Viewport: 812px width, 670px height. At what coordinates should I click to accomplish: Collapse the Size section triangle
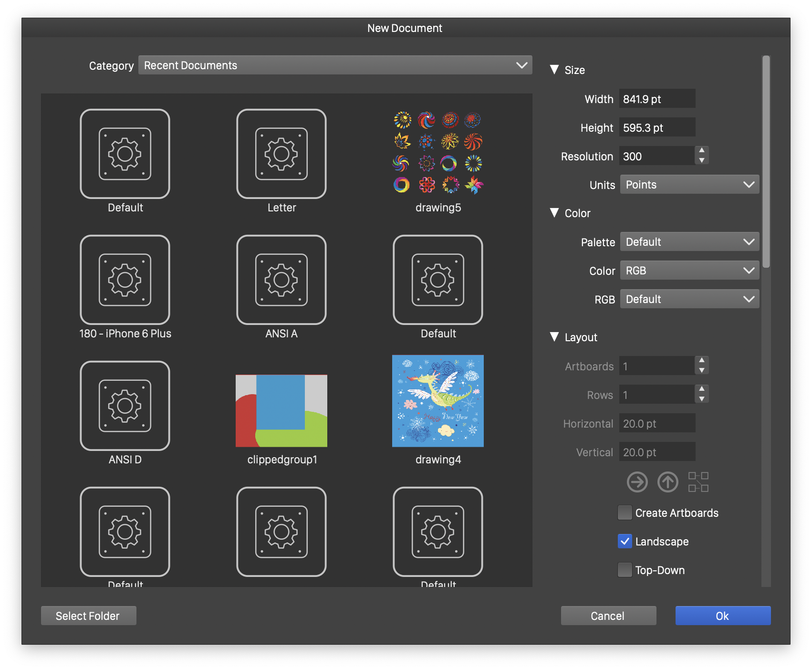click(554, 70)
